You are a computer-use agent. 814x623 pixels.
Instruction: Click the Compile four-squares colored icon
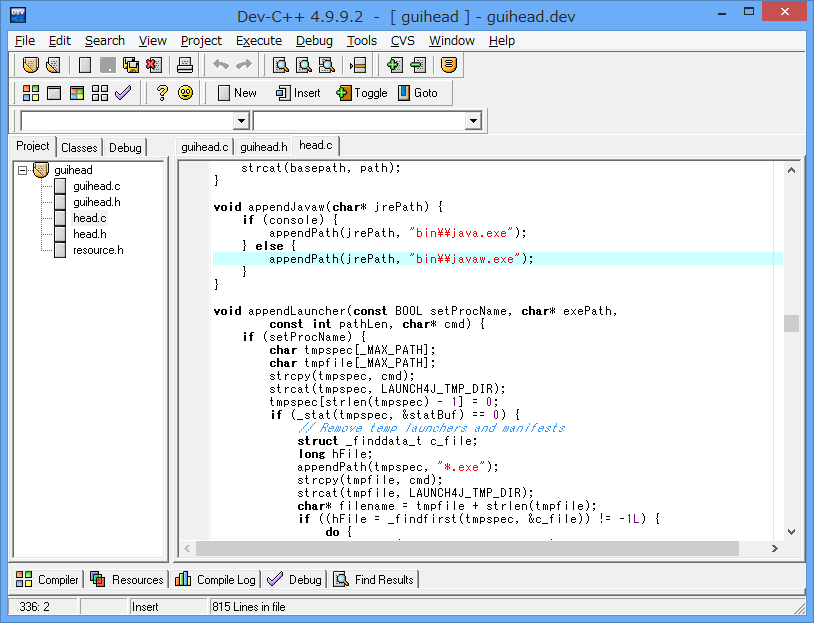pos(31,93)
